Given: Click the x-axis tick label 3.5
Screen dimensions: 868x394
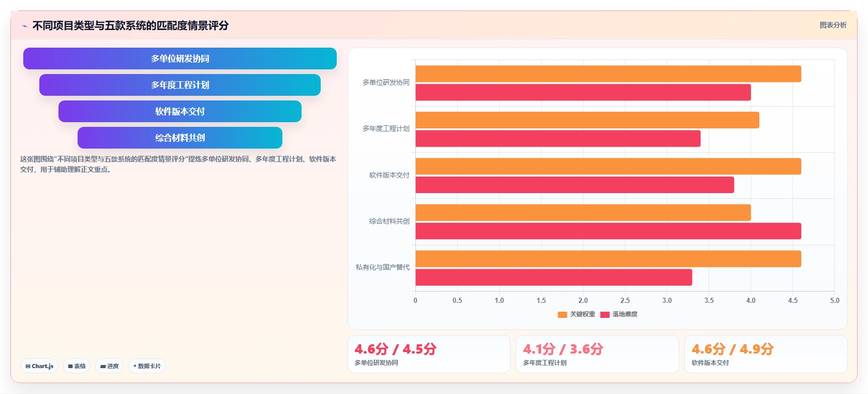Looking at the screenshot, I should point(709,300).
